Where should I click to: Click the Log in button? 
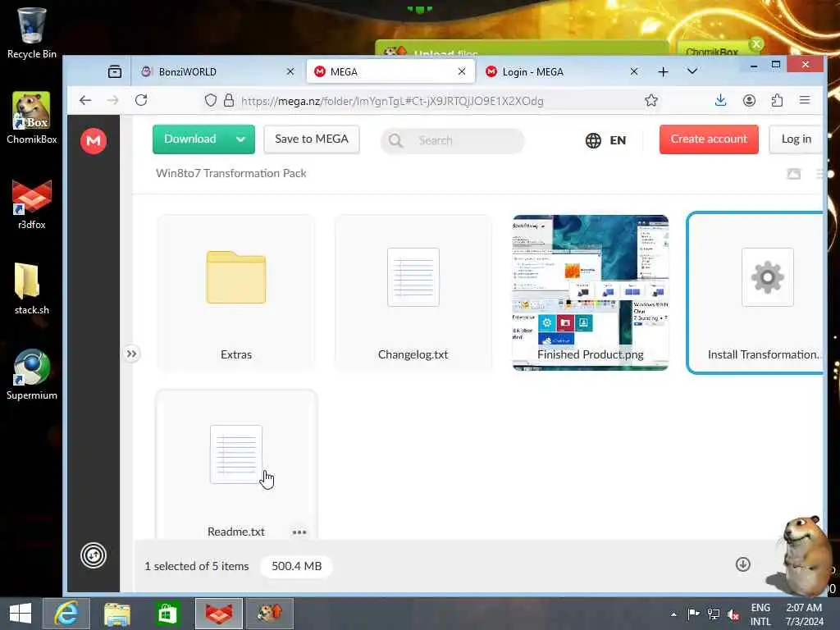click(796, 139)
